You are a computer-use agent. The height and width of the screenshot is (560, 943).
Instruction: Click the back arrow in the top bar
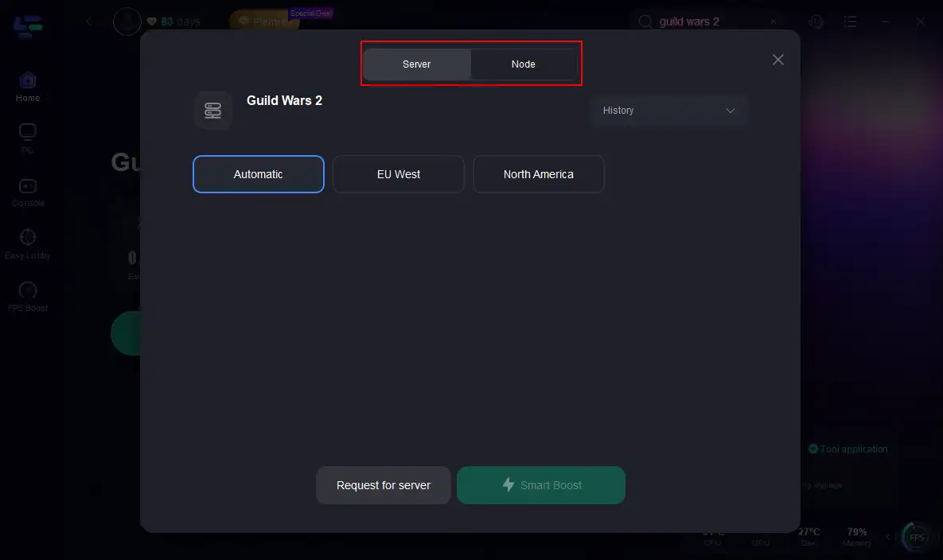click(x=89, y=21)
